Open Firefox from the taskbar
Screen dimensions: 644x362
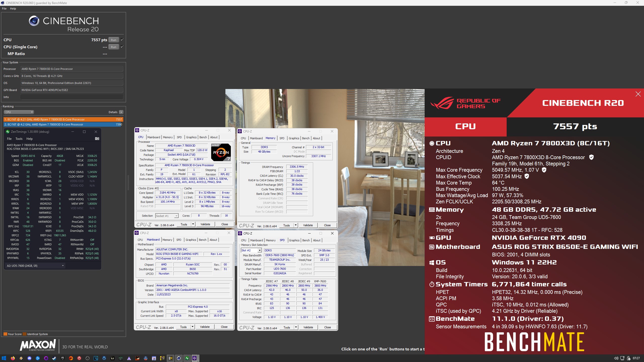[x=13, y=358]
